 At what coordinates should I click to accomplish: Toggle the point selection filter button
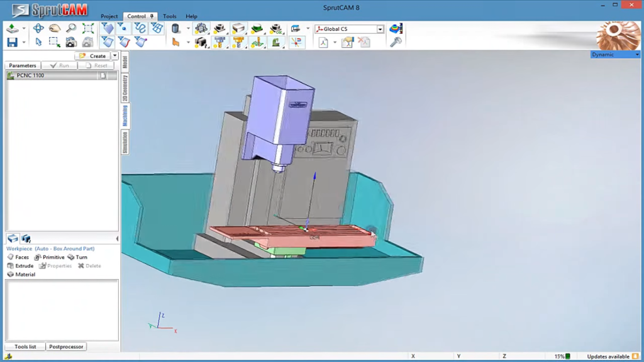[124, 28]
